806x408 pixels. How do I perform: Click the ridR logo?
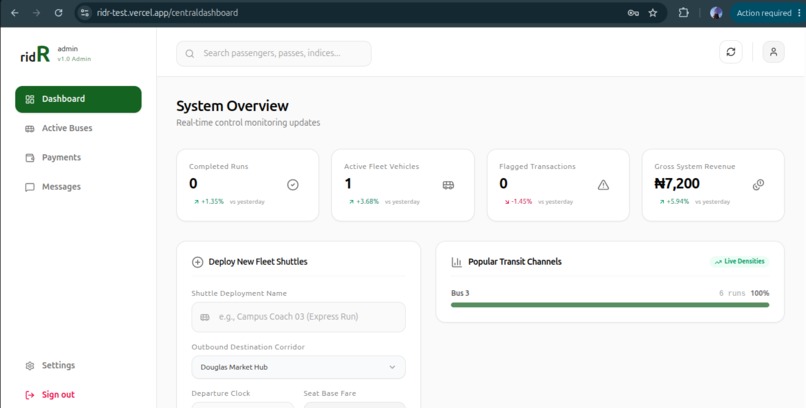pyautogui.click(x=35, y=54)
